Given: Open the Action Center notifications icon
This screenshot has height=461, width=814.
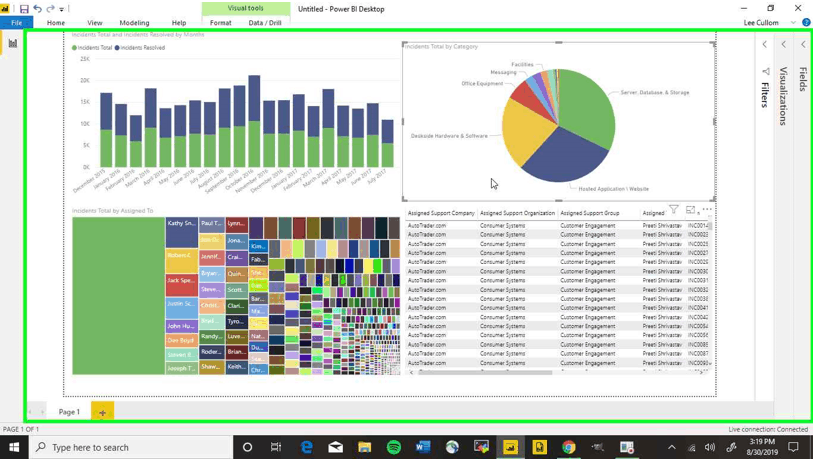Looking at the screenshot, I should pyautogui.click(x=793, y=447).
